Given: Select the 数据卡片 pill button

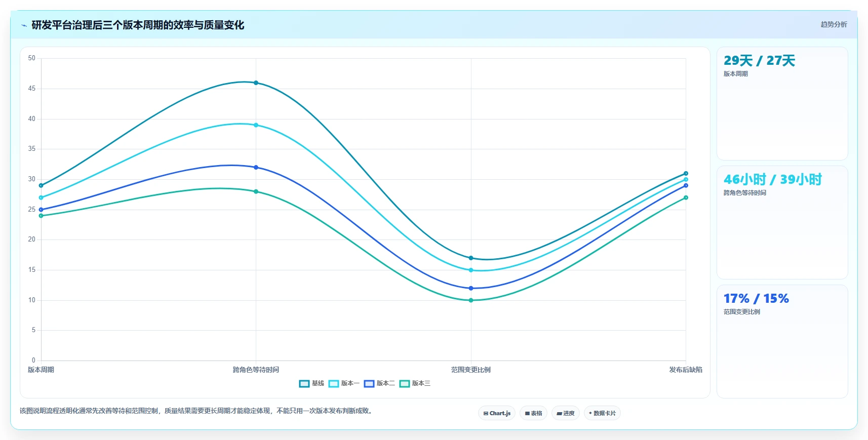Looking at the screenshot, I should pos(602,413).
